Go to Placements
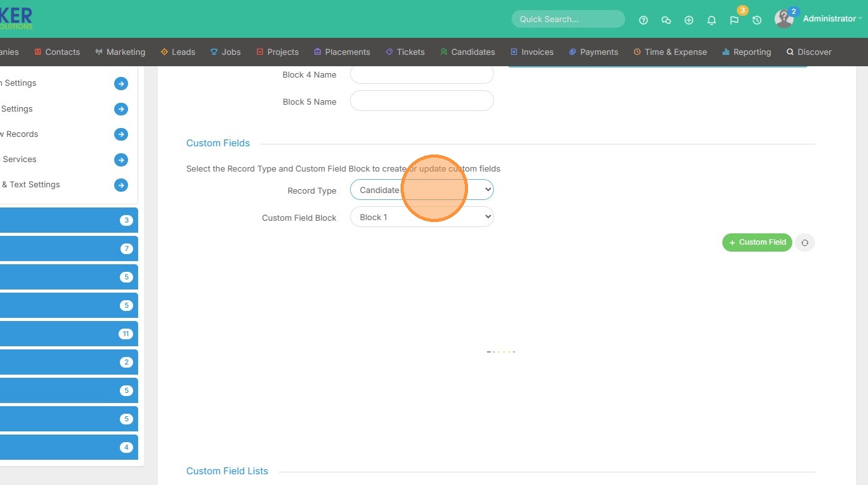Screen dimensions: 868x485 (342, 52)
